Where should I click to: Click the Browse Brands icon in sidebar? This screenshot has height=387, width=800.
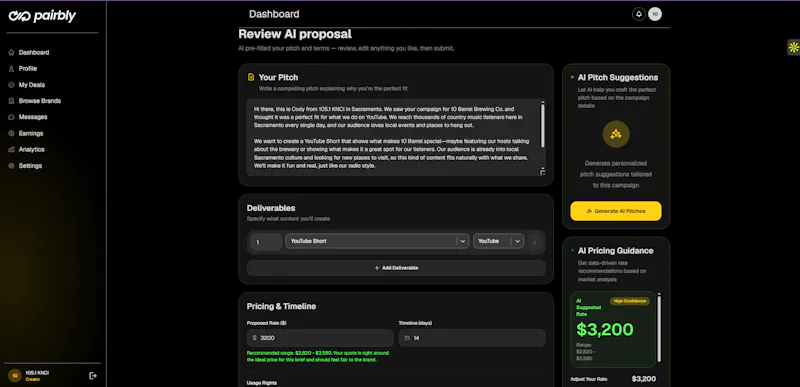click(11, 101)
